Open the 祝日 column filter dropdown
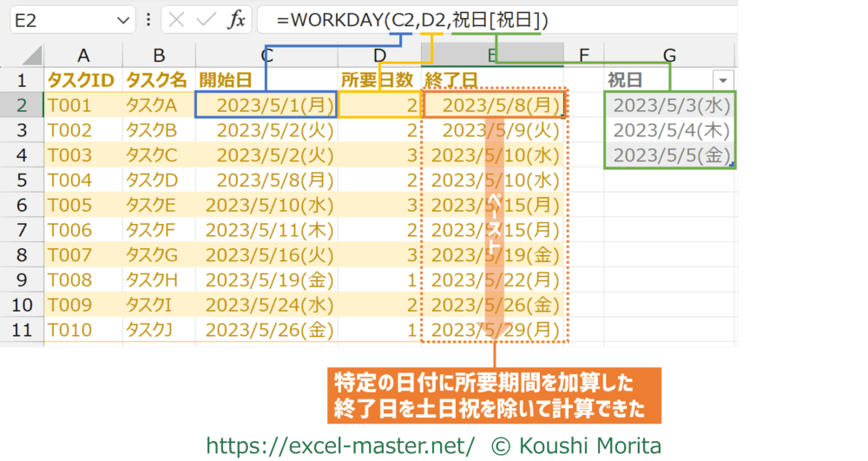The width and height of the screenshot is (868, 461). pos(722,80)
